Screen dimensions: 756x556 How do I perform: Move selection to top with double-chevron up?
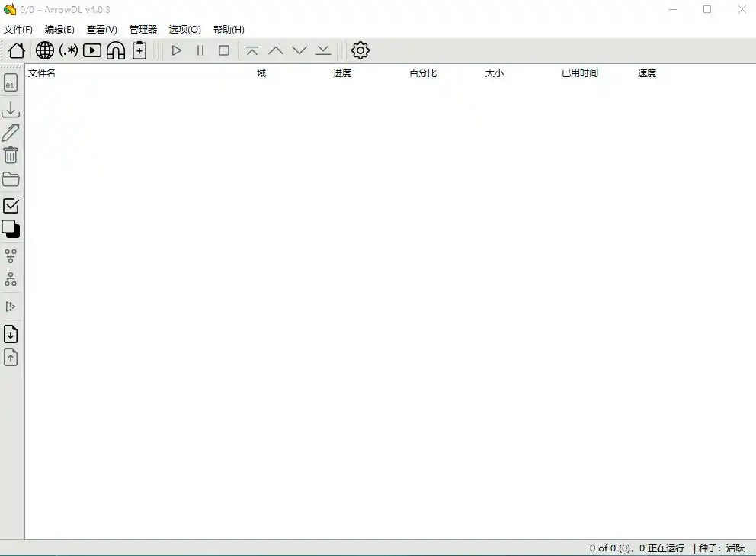pyautogui.click(x=252, y=50)
